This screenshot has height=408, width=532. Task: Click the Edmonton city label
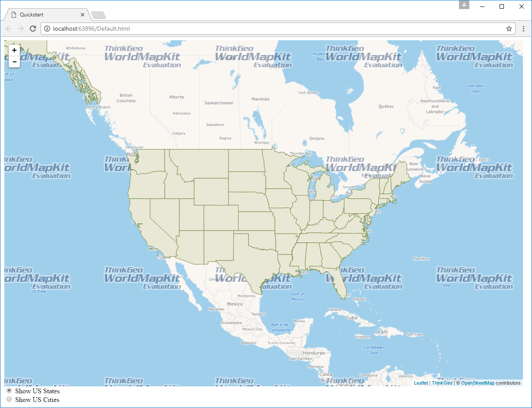coord(182,113)
